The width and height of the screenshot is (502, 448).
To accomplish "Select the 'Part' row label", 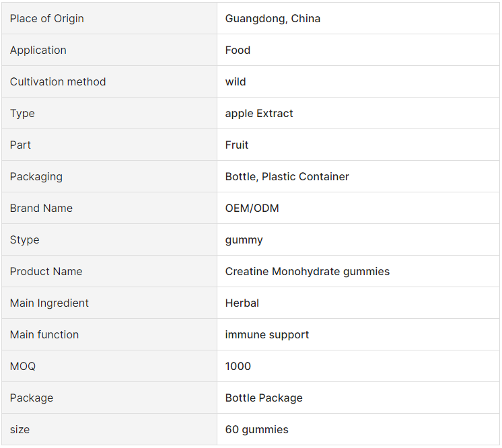I will tap(21, 145).
